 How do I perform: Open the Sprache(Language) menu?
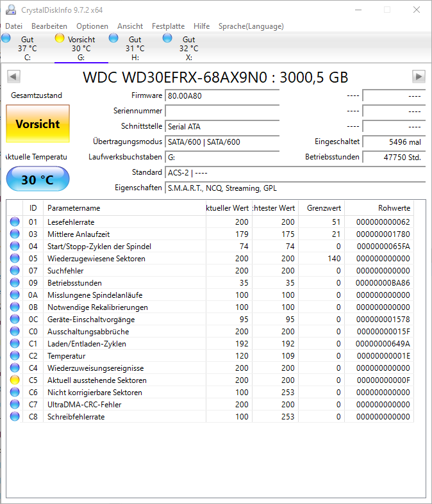pyautogui.click(x=251, y=26)
